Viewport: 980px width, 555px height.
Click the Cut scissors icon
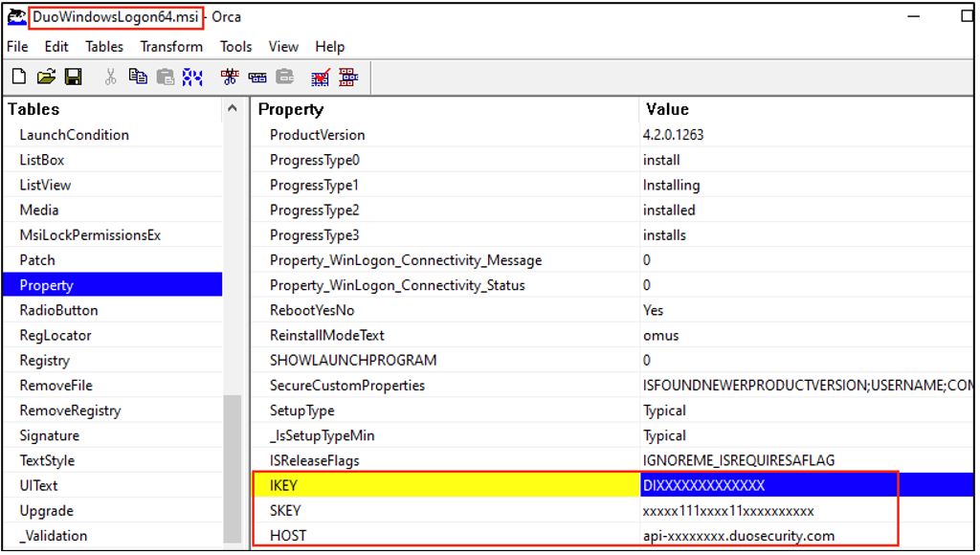pos(111,77)
